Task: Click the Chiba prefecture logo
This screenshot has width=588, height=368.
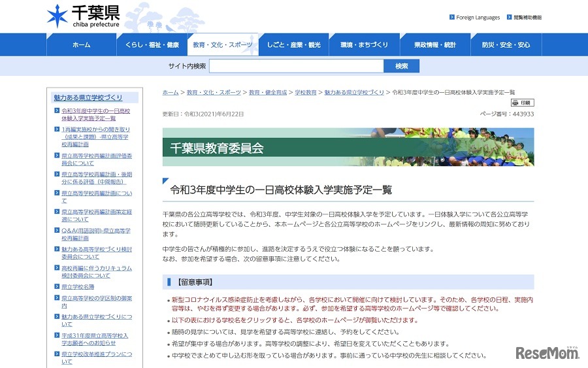Action: tap(83, 16)
